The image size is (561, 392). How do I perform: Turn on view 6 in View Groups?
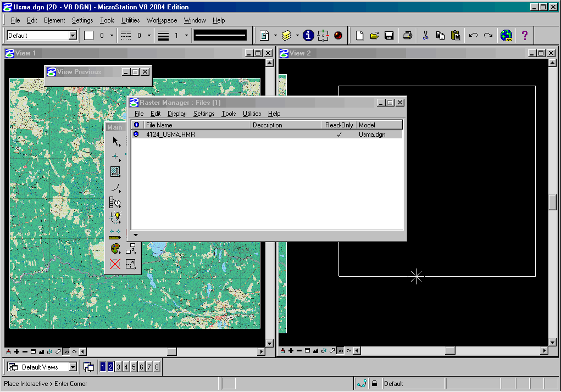click(x=141, y=367)
